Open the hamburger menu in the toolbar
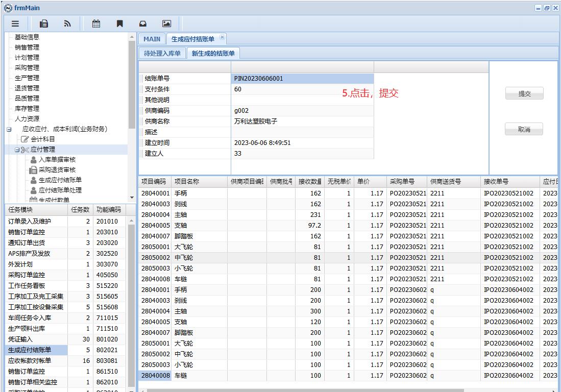 click(15, 23)
